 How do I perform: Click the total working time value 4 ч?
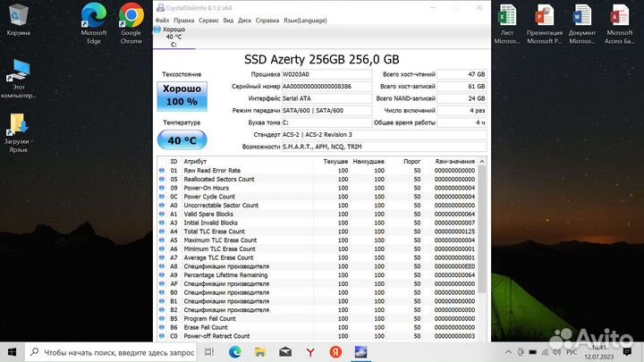click(x=462, y=122)
